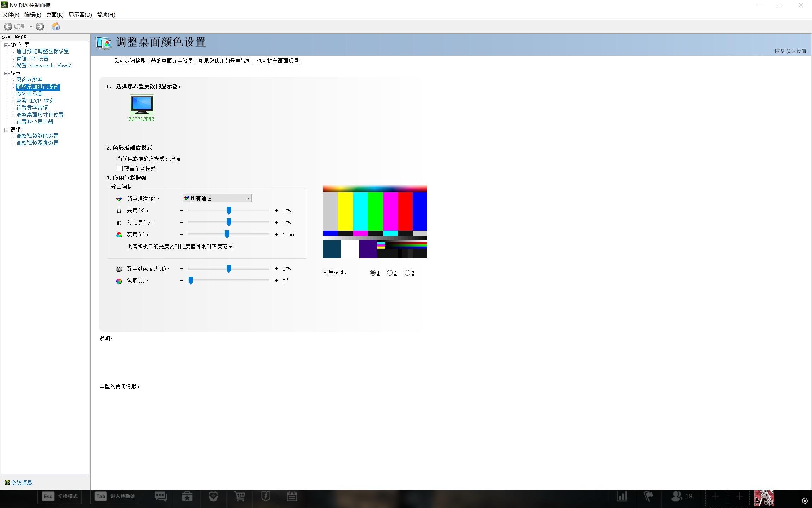Open 通过预览调整图像设置 page
This screenshot has width=812, height=508.
(43, 51)
